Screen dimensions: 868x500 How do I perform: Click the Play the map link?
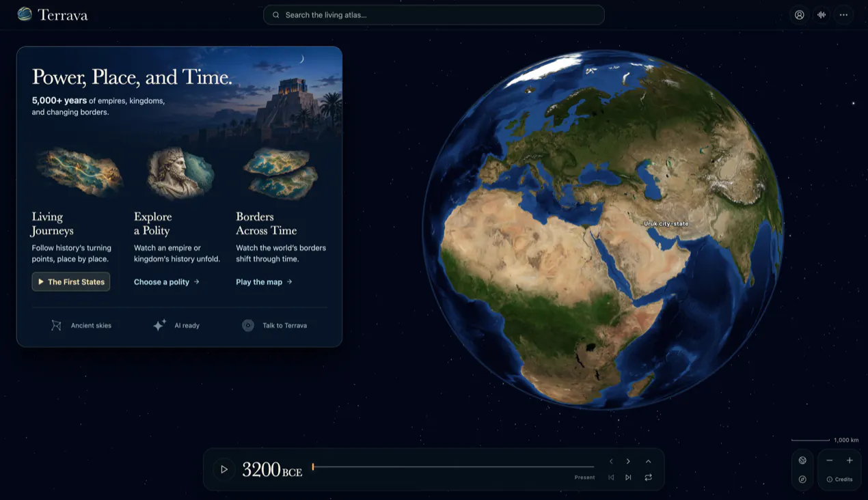(264, 281)
